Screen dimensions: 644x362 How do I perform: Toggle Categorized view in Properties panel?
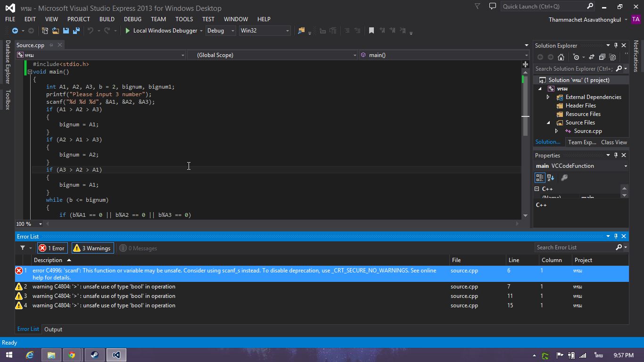pos(540,178)
